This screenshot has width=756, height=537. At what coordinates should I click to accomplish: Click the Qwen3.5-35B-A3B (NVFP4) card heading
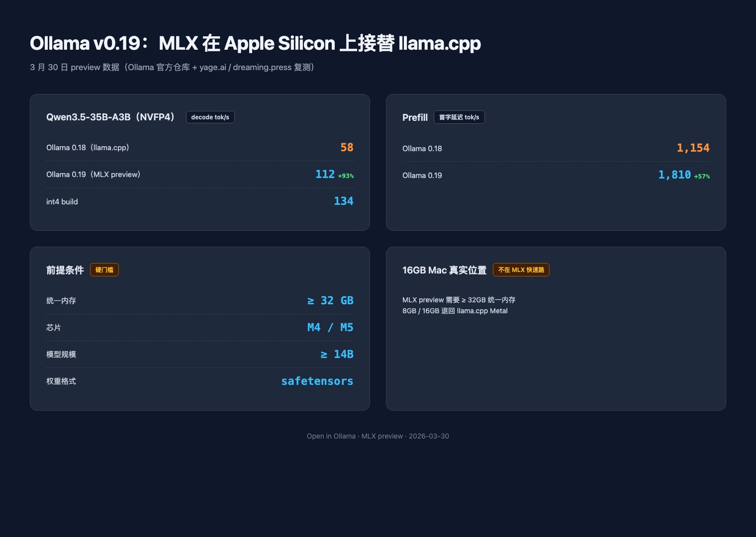click(110, 117)
